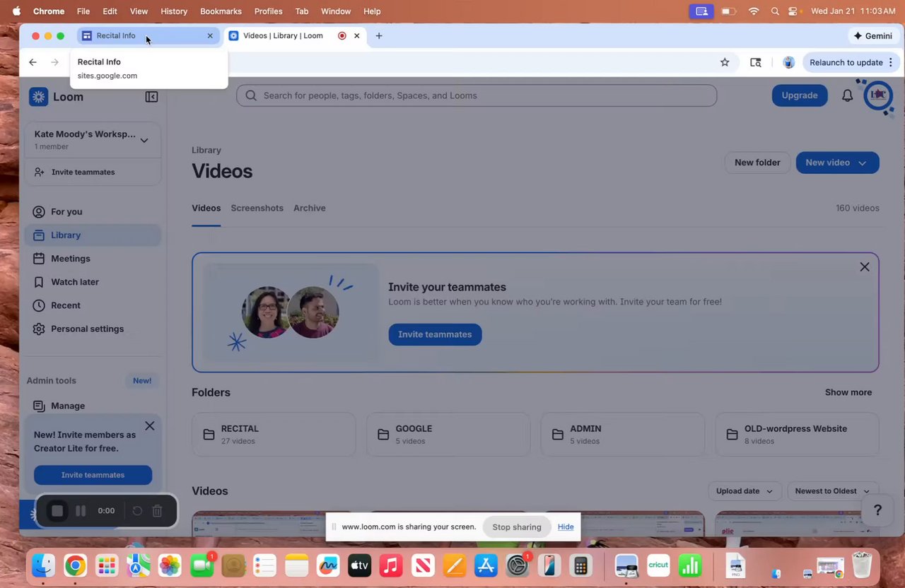Open the help question mark button
Viewport: 905px width, 588px height.
coord(877,510)
